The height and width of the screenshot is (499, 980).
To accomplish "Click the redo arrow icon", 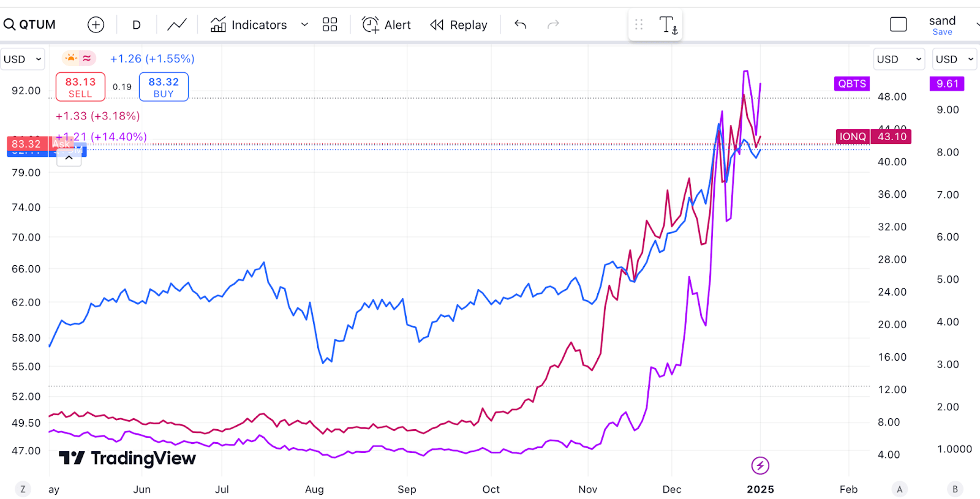I will coord(553,24).
